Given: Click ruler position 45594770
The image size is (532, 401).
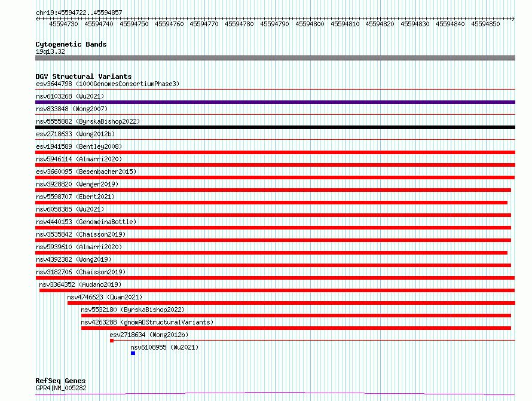Looking at the screenshot, I should click(x=204, y=24).
